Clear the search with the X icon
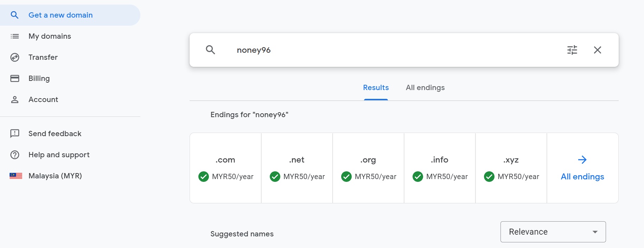Image resolution: width=644 pixels, height=248 pixels. [x=598, y=50]
